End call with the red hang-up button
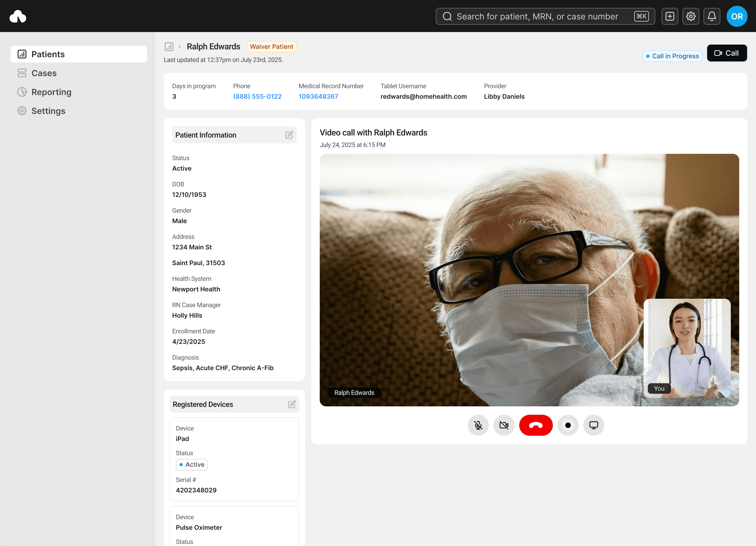 [536, 425]
